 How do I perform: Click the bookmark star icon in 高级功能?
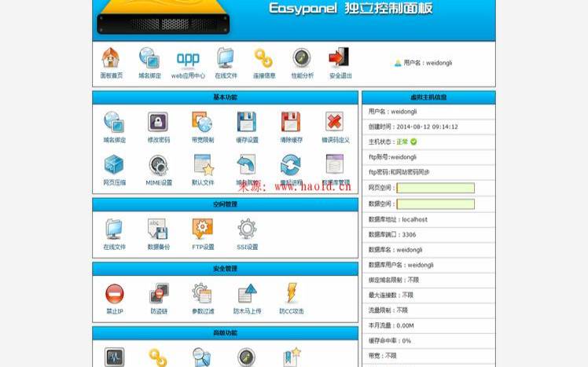[292, 357]
